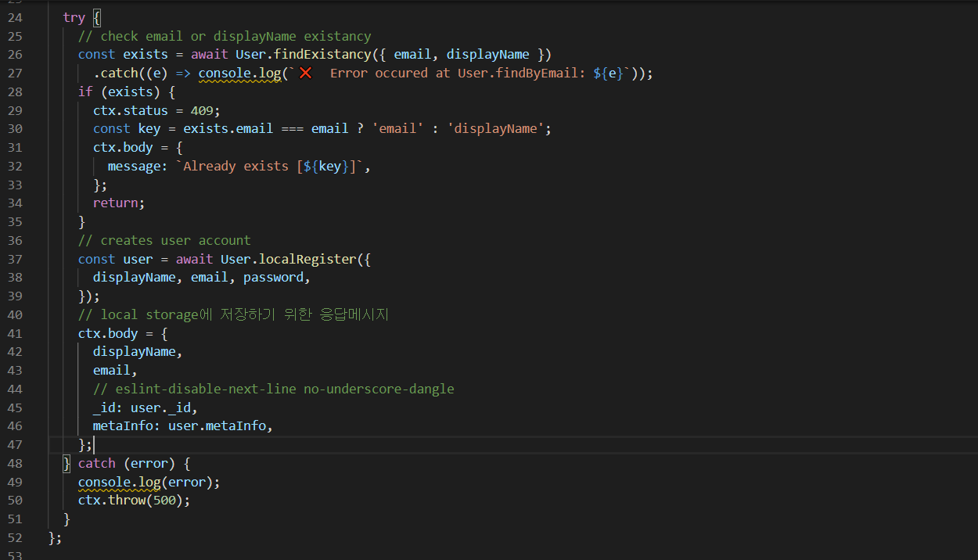The height and width of the screenshot is (560, 978).
Task: Click the try keyword on line 24
Action: (74, 17)
